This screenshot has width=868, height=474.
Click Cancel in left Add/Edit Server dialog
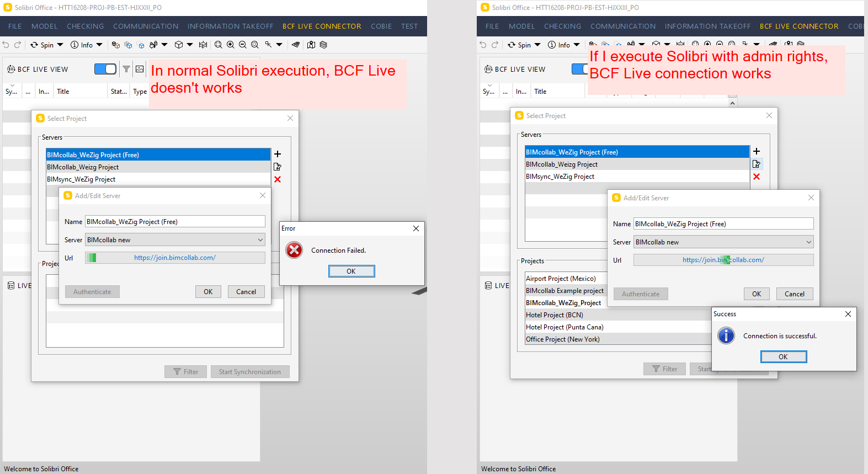[x=246, y=292]
